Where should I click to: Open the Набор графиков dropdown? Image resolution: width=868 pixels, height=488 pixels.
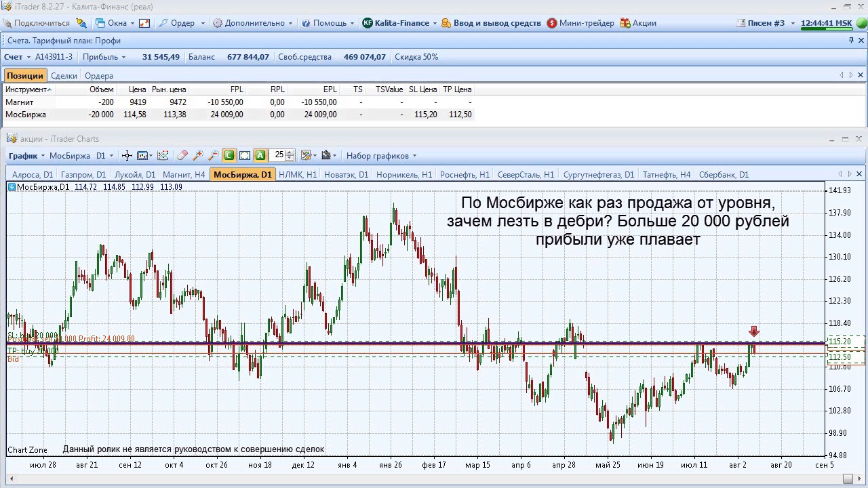[381, 156]
